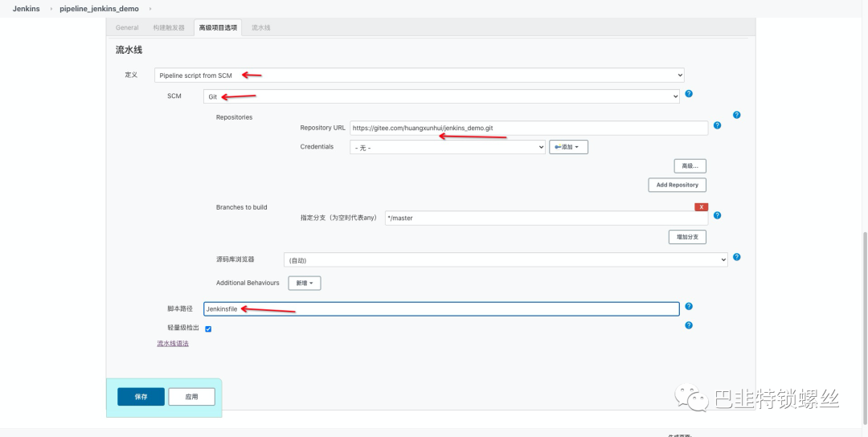Open the Credentials dropdown

pos(448,147)
